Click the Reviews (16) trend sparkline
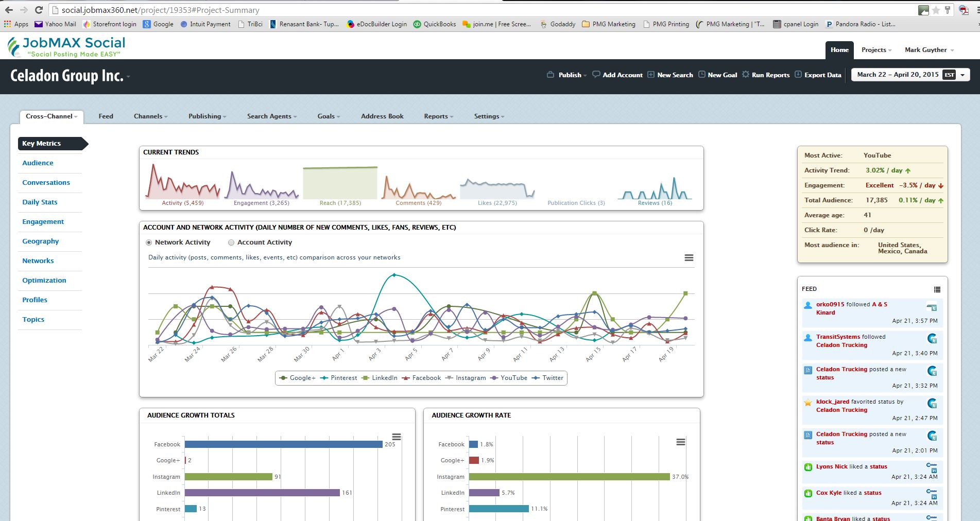 (655, 188)
